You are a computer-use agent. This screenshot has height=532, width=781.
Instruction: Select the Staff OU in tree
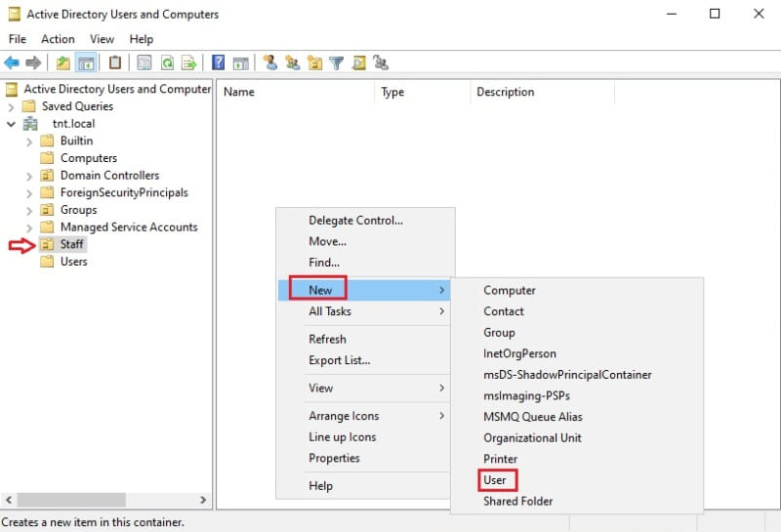point(72,244)
